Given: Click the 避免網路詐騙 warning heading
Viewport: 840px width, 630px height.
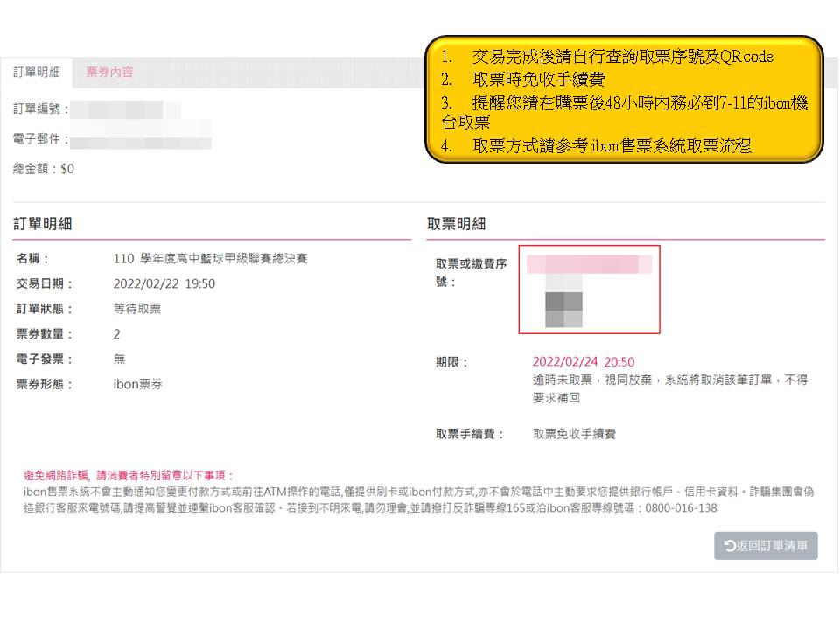Looking at the screenshot, I should [x=129, y=475].
